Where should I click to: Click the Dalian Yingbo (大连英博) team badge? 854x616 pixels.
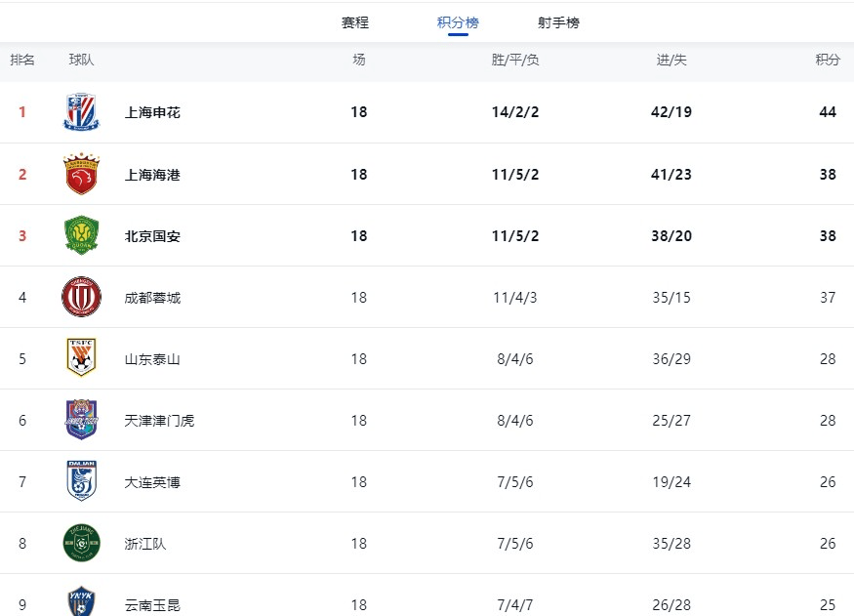point(81,481)
